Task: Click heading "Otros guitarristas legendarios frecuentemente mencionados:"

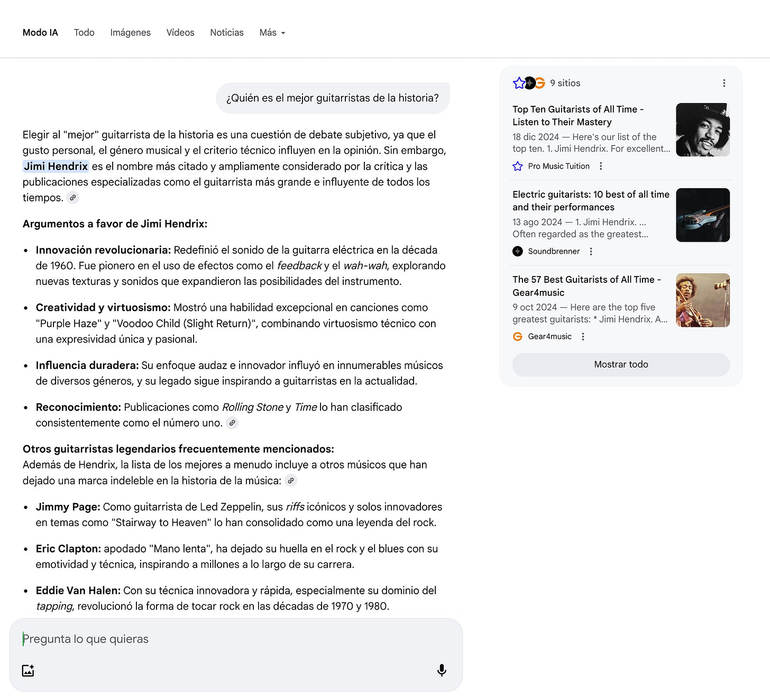Action: click(178, 449)
